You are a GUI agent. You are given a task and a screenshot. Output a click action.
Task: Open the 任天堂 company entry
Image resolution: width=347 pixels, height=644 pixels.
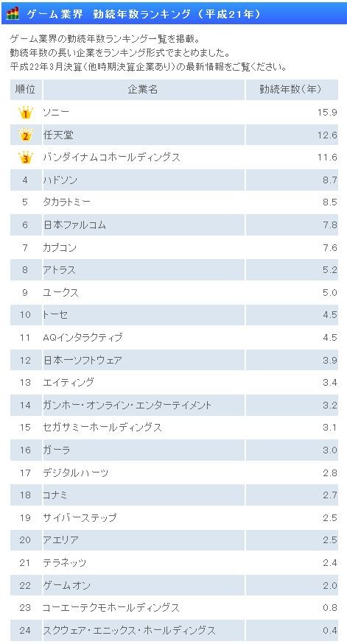58,135
